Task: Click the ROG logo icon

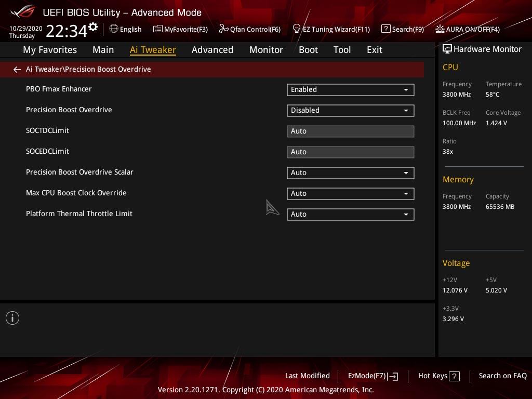Action: (23, 11)
